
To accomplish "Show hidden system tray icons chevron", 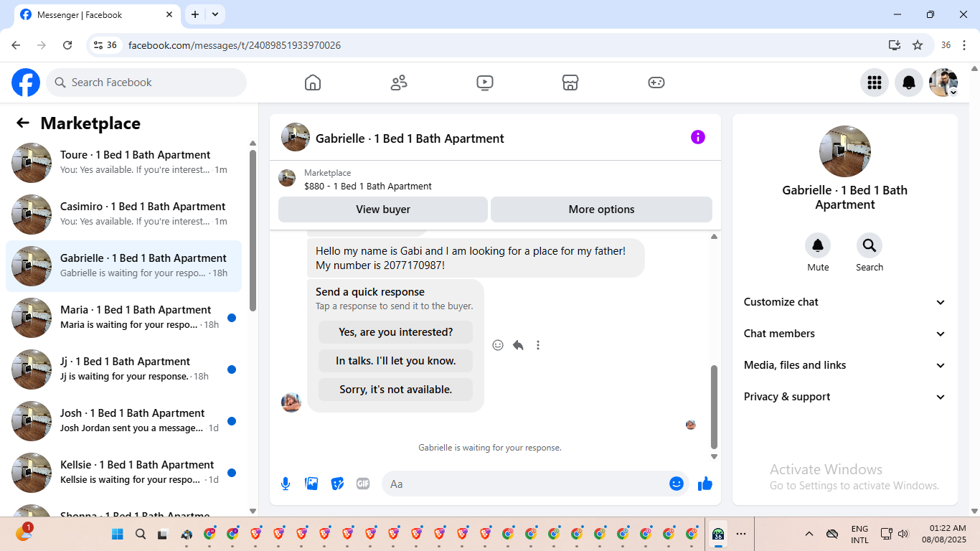I will pyautogui.click(x=809, y=534).
